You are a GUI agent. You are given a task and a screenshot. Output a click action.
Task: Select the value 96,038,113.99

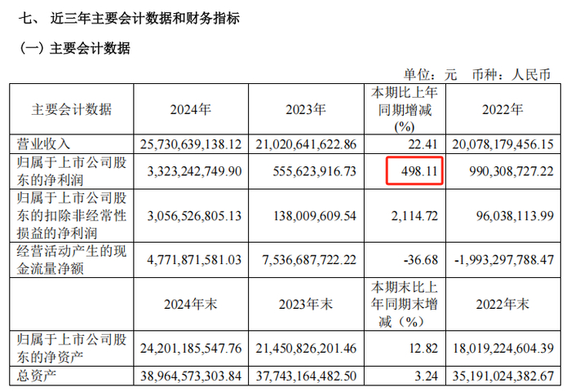tap(515, 216)
